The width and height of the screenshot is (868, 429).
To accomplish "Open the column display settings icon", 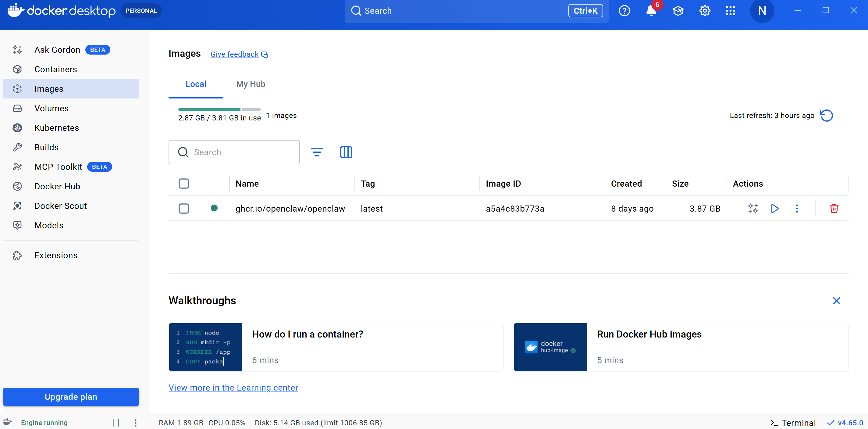I will tap(346, 152).
